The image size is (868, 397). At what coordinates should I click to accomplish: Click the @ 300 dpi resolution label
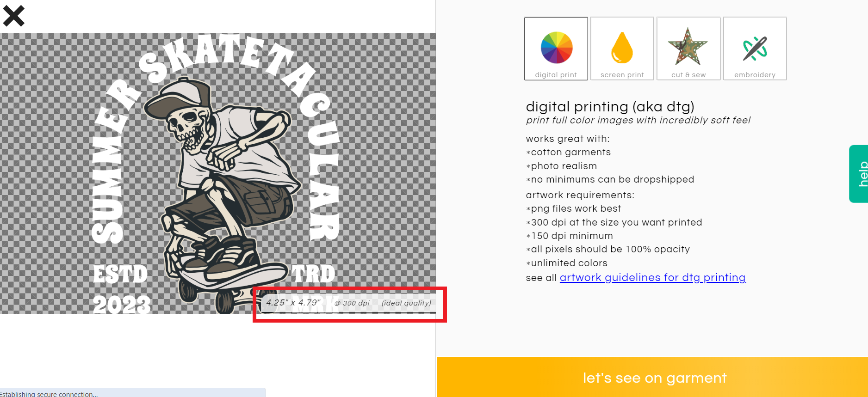pyautogui.click(x=352, y=303)
